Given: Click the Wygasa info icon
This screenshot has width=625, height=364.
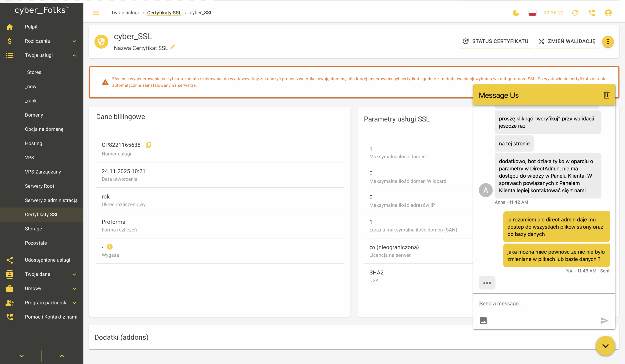Looking at the screenshot, I should pyautogui.click(x=110, y=247).
